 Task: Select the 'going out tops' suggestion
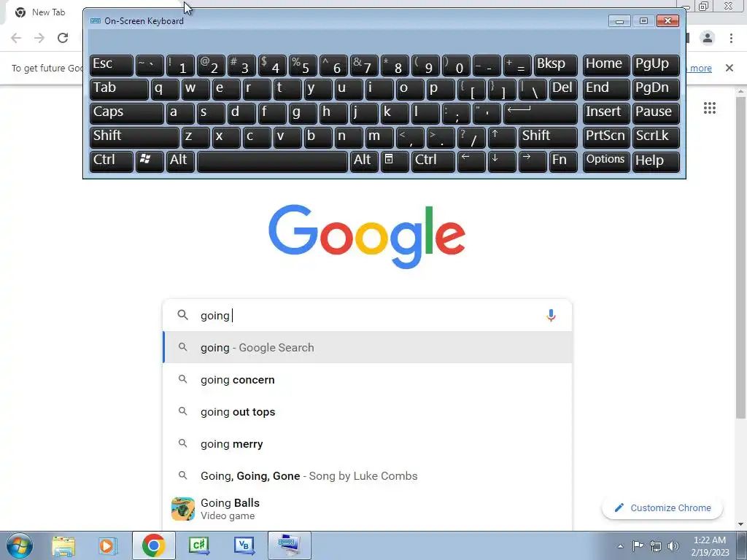[x=368, y=411]
